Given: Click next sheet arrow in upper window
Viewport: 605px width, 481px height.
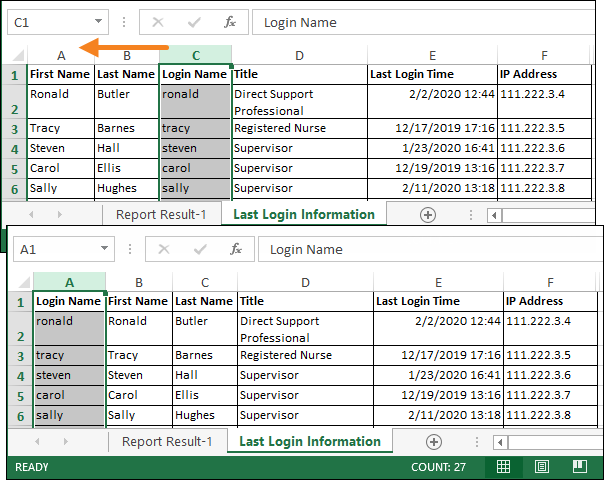Looking at the screenshot, I should (59, 214).
